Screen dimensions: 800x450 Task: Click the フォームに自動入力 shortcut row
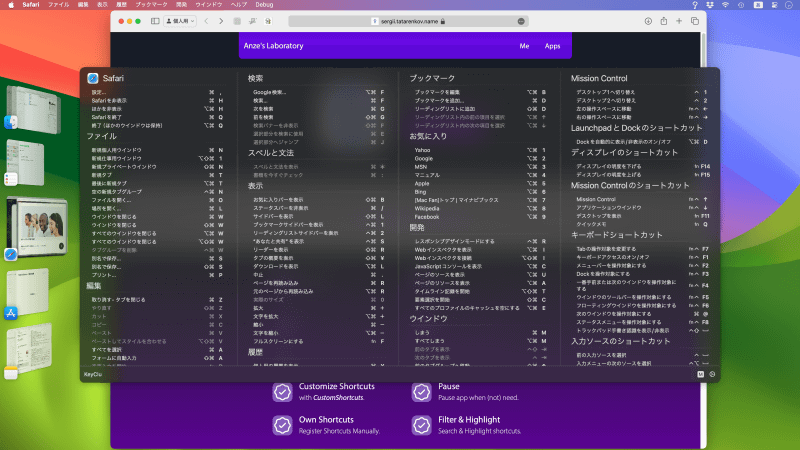[x=157, y=358]
